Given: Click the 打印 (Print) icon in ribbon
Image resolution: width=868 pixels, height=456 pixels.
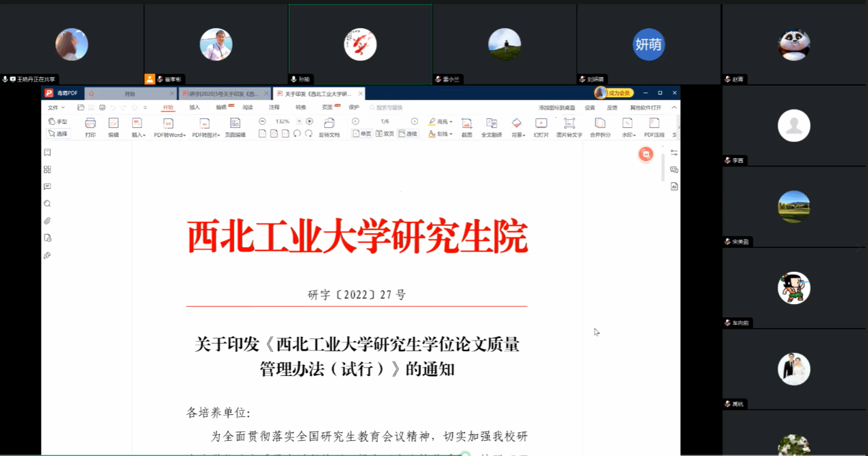Looking at the screenshot, I should pyautogui.click(x=90, y=127).
